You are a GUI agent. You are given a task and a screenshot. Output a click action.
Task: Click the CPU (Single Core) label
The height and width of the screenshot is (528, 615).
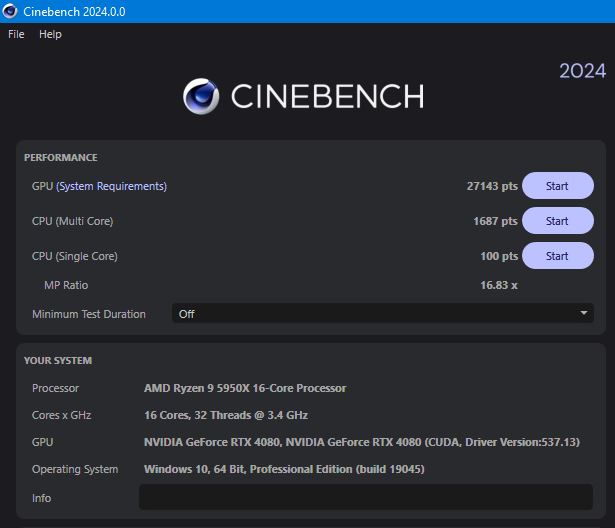coord(75,256)
